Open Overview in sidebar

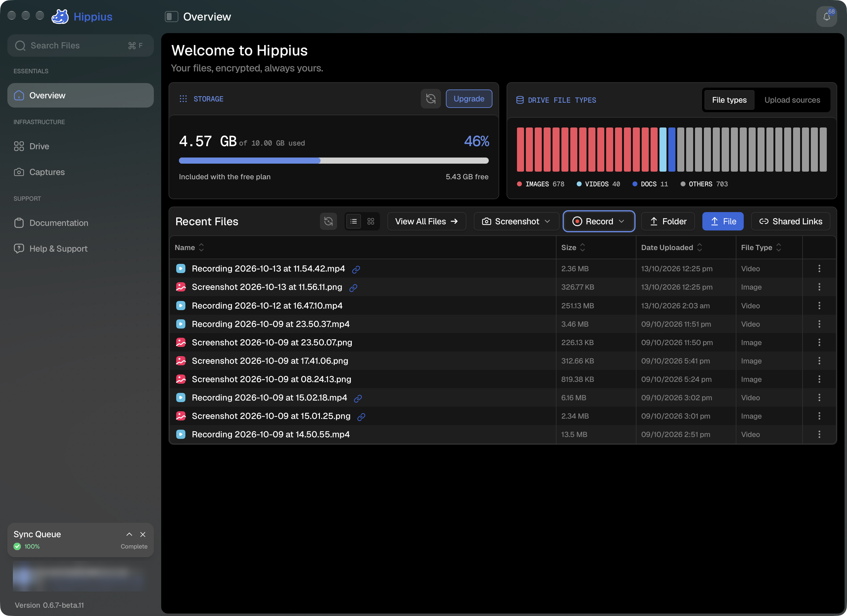pyautogui.click(x=80, y=96)
